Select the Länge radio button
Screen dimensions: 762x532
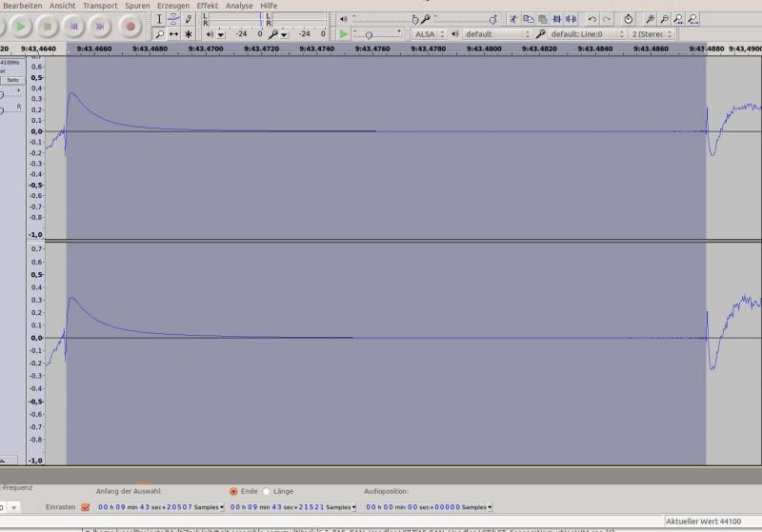tap(266, 491)
